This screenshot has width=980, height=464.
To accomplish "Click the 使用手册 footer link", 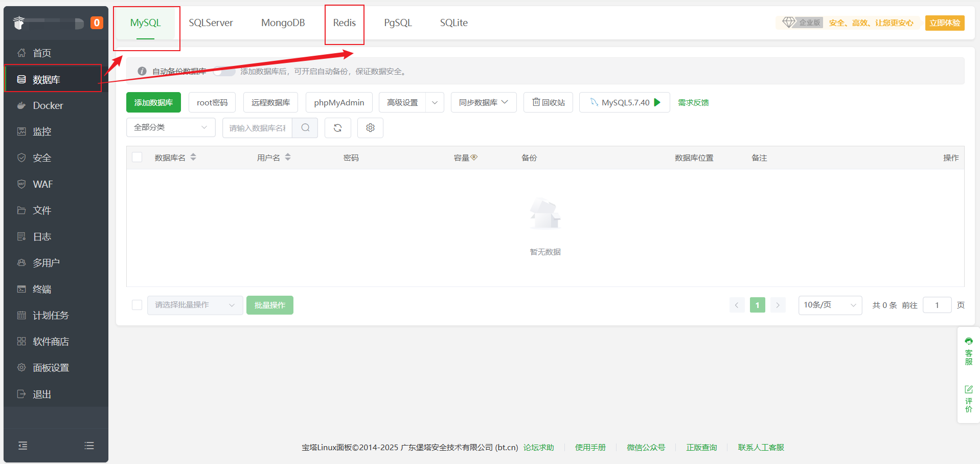I will coord(590,447).
